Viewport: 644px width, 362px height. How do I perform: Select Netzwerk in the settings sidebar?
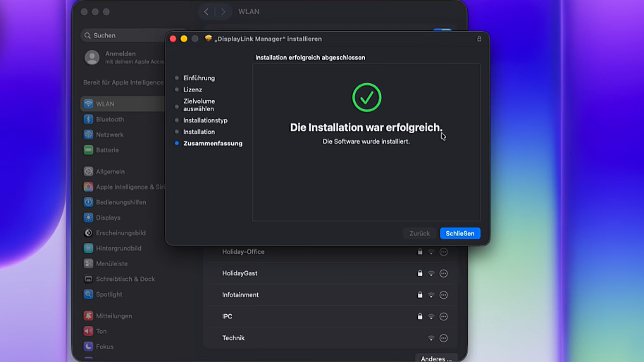point(109,135)
